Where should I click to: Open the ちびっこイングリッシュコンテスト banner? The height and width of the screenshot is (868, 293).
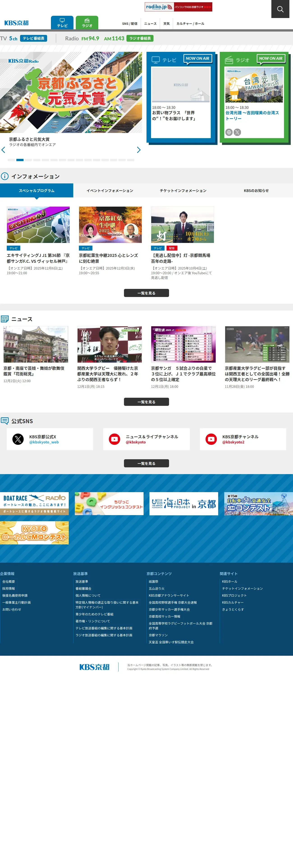click(x=109, y=503)
